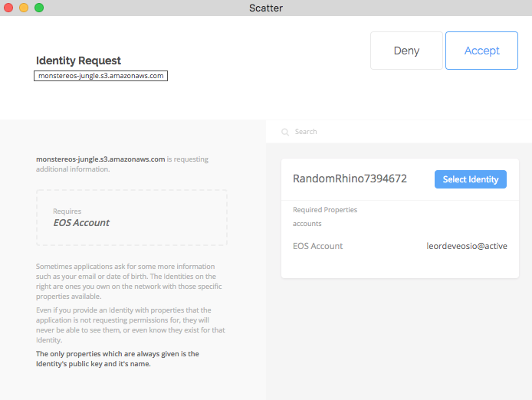The height and width of the screenshot is (400, 532).
Task: Click the boxed monstereos-jungle domain under heading
Action: pos(100,76)
